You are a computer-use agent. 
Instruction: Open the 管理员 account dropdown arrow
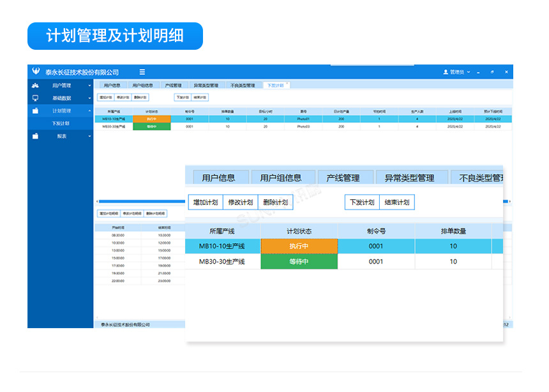click(469, 72)
